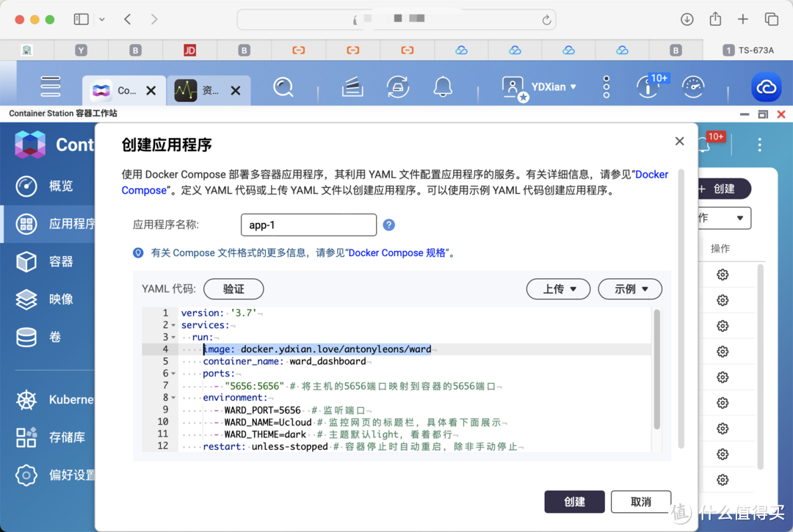Screen dimensions: 793x532
Task: Open the global search magnifier
Action: coord(283,87)
